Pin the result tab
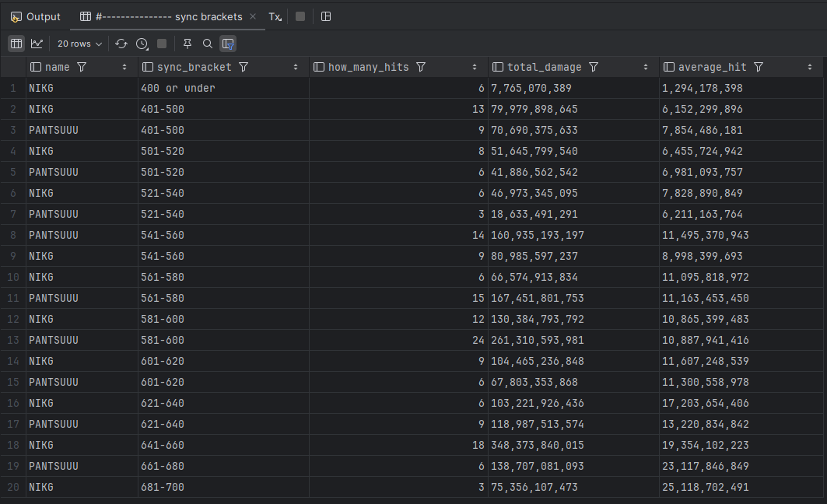 tap(187, 44)
